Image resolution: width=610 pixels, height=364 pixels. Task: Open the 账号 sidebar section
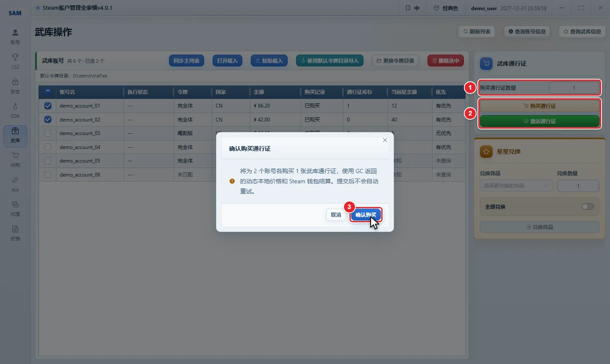pos(15,37)
